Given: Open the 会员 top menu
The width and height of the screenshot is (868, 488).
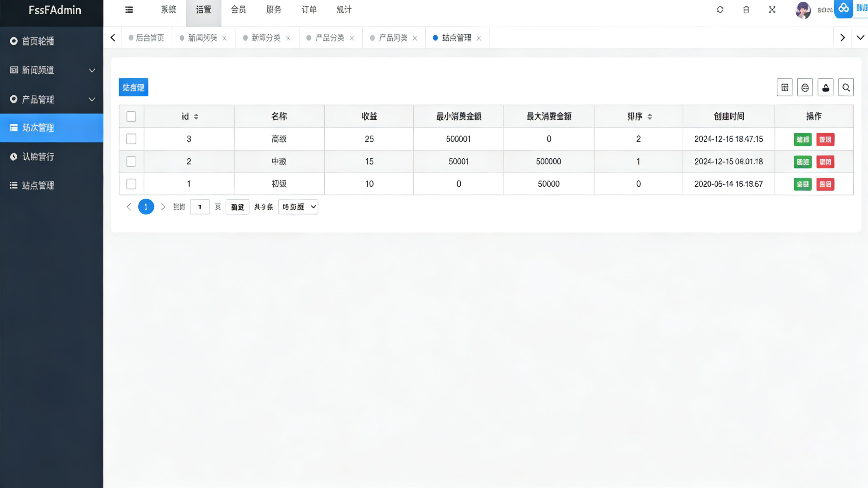Looking at the screenshot, I should (x=238, y=10).
